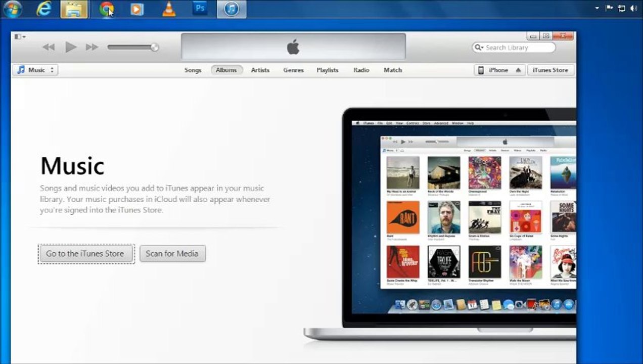The height and width of the screenshot is (364, 643).
Task: Minimize the iTunes window
Action: (x=532, y=36)
